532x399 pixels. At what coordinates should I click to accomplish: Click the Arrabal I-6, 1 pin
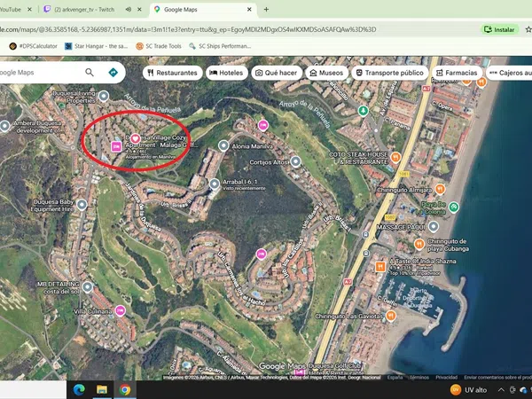pos(215,184)
